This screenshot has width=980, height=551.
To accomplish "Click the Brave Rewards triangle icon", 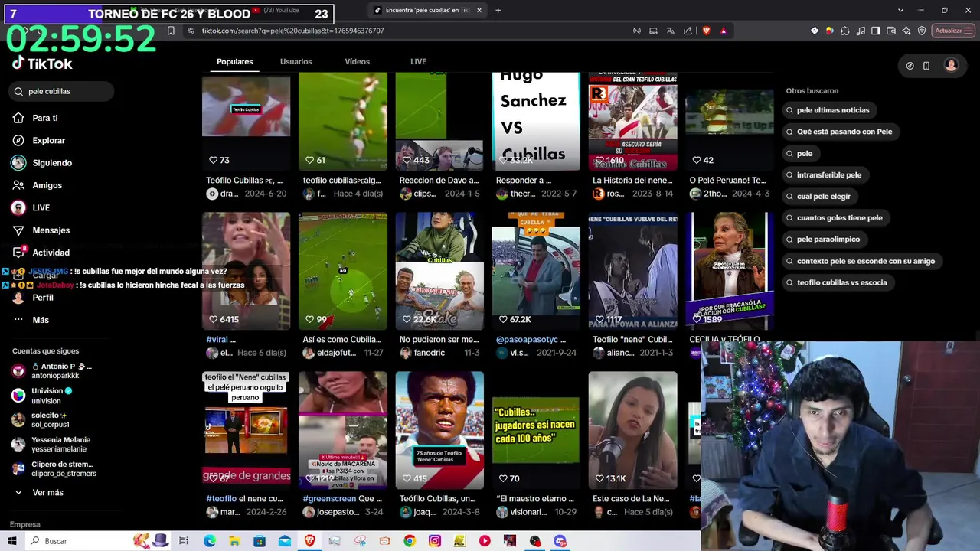I will click(x=723, y=31).
